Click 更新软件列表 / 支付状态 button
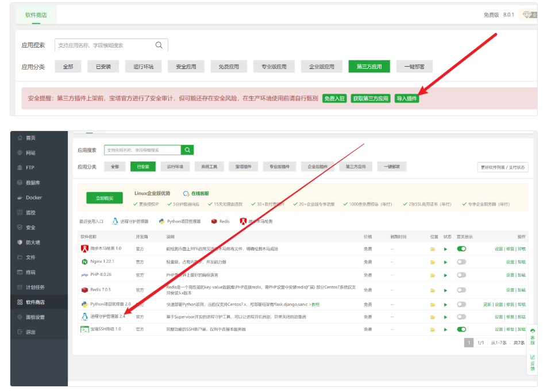 [x=503, y=167]
